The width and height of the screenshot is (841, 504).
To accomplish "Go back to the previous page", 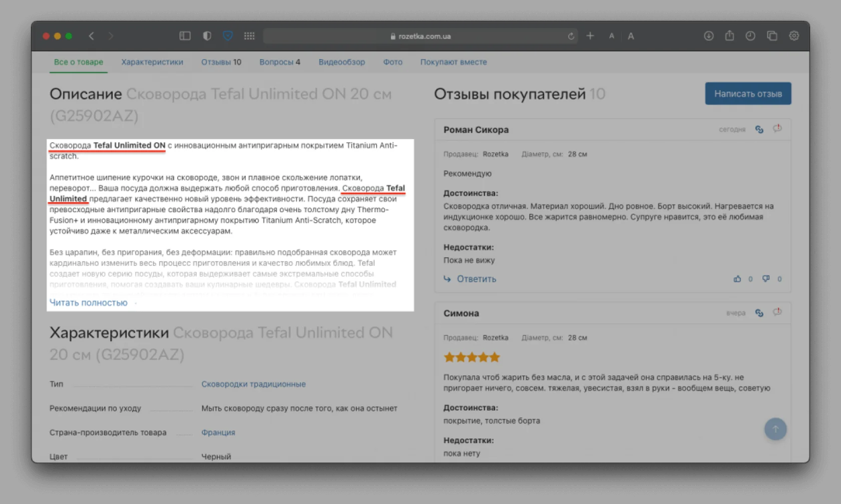I will (x=91, y=36).
